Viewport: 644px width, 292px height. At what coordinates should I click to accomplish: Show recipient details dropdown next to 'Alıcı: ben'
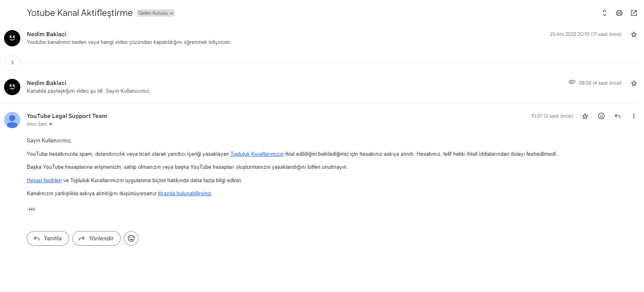point(51,124)
